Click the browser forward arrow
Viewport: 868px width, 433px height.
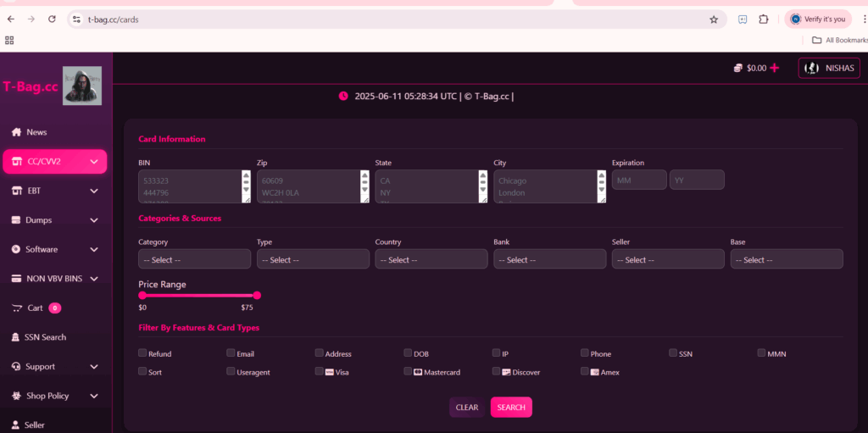point(31,19)
